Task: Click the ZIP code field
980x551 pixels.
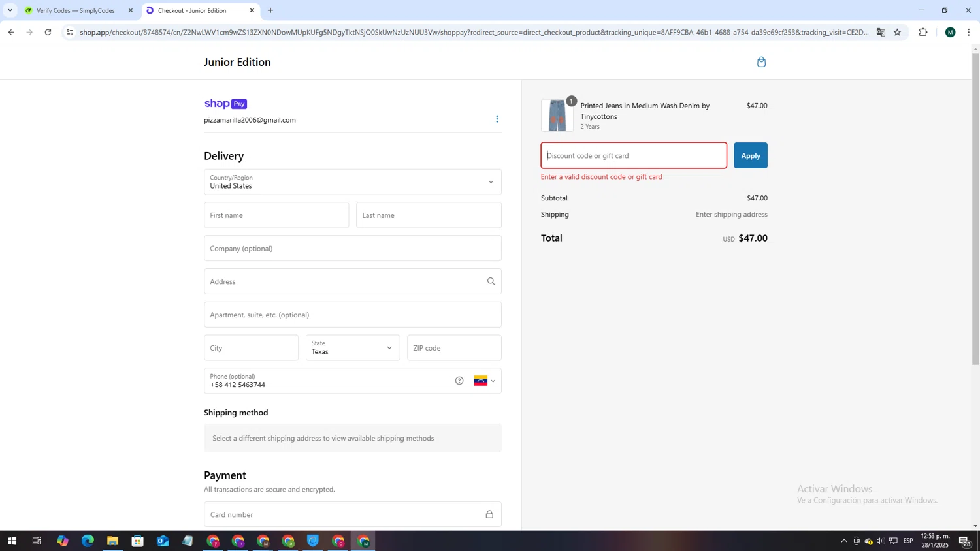Action: 454,348
